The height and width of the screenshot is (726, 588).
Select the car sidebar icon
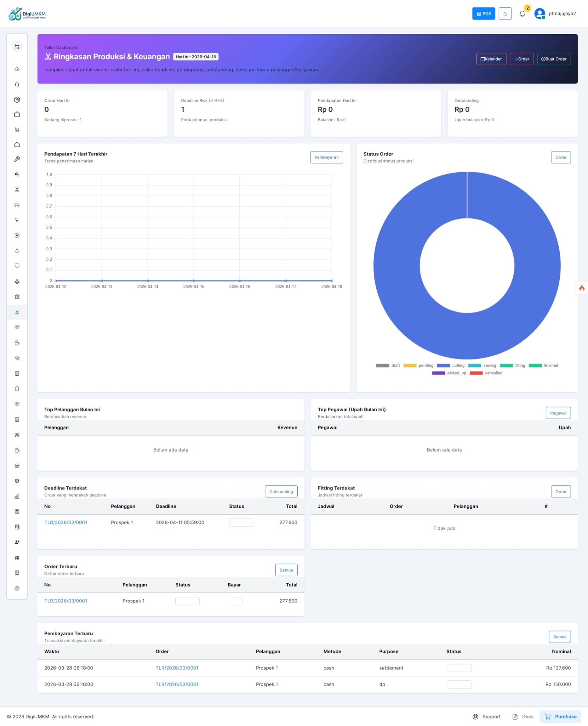pyautogui.click(x=17, y=435)
